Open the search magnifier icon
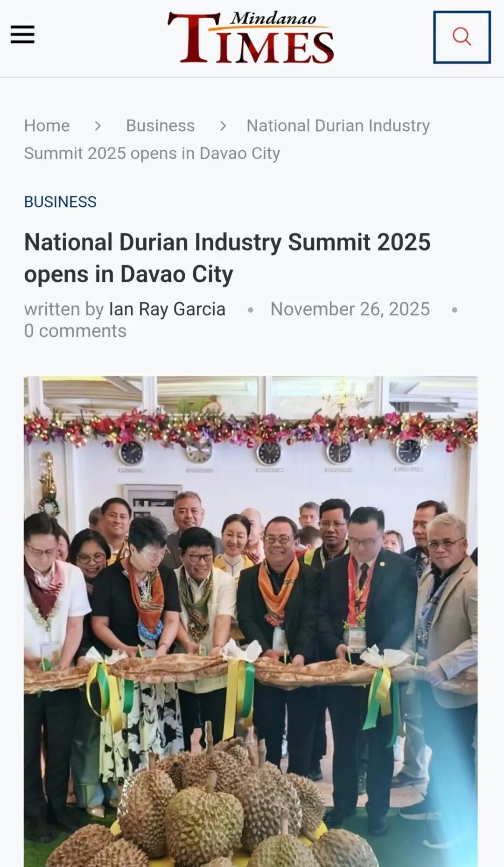Image resolution: width=504 pixels, height=867 pixels. pyautogui.click(x=462, y=37)
